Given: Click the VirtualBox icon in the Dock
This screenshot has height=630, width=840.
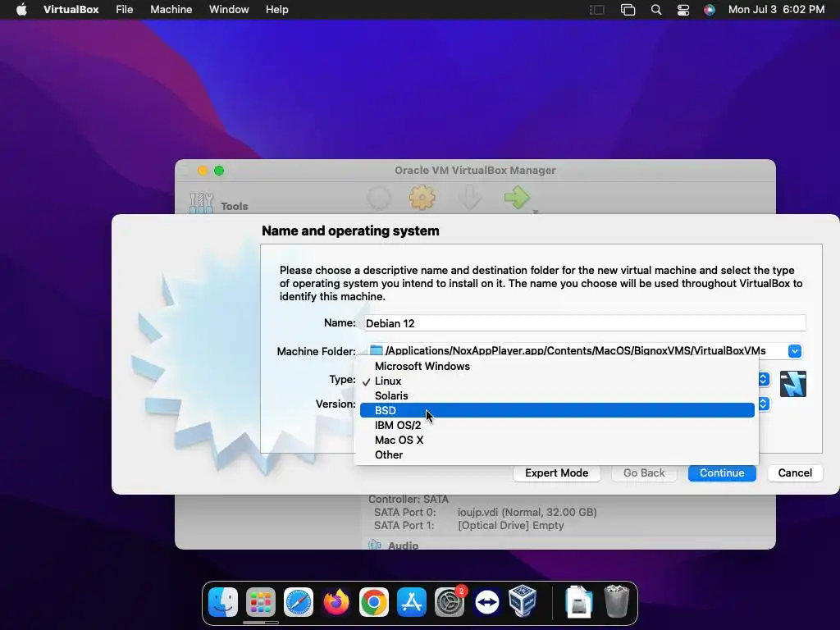Looking at the screenshot, I should point(523,601).
